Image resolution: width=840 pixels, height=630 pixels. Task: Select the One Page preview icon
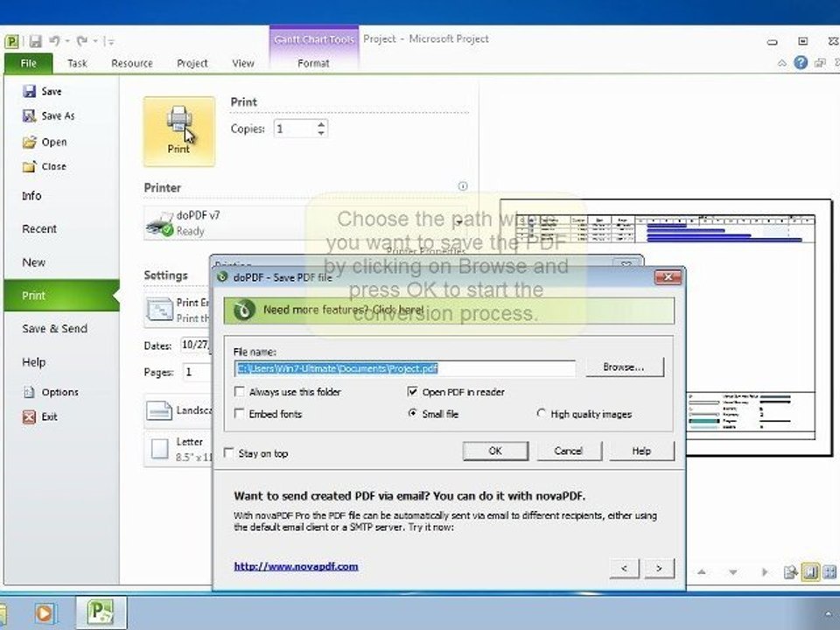click(x=810, y=572)
